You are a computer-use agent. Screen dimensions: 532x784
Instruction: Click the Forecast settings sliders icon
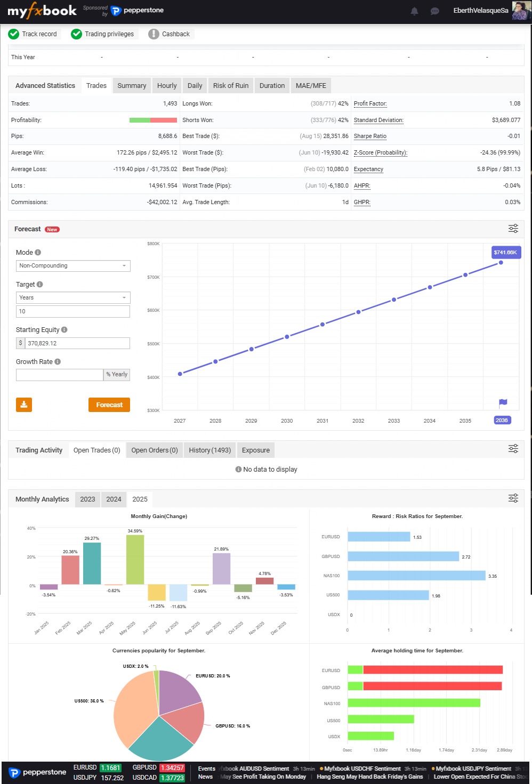[x=513, y=229]
